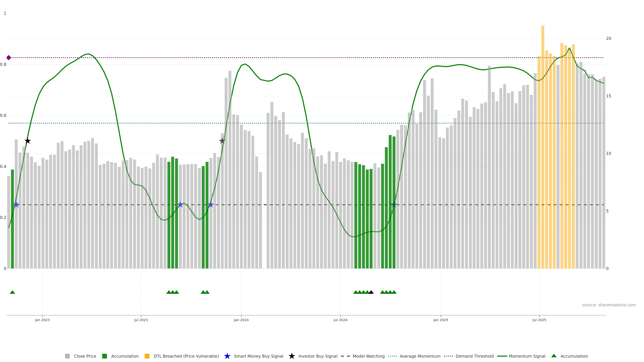This screenshot has height=362, width=644.
Task: Click the Jan 2025 axis label
Action: click(x=441, y=320)
